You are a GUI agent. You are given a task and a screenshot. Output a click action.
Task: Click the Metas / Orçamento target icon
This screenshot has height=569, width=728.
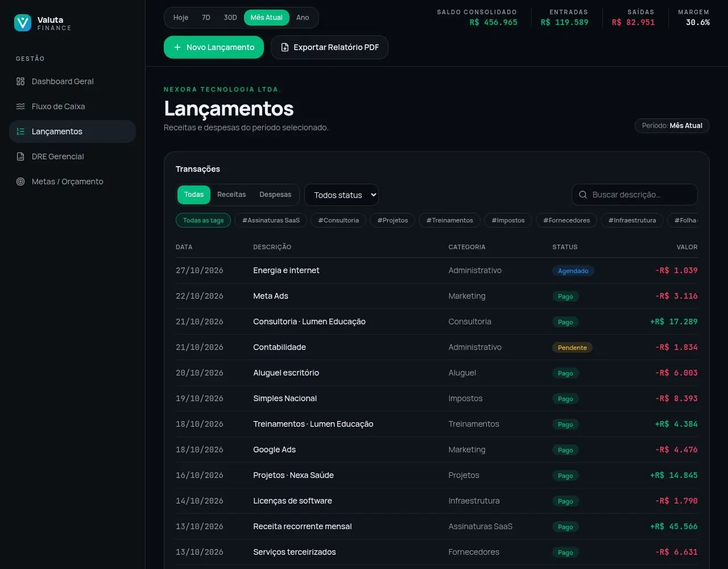point(20,182)
